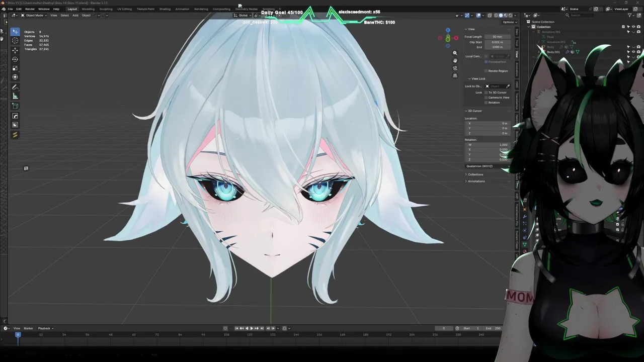Switch to Sculpting workspace tab
Screen dimensions: 644x362
click(106, 9)
